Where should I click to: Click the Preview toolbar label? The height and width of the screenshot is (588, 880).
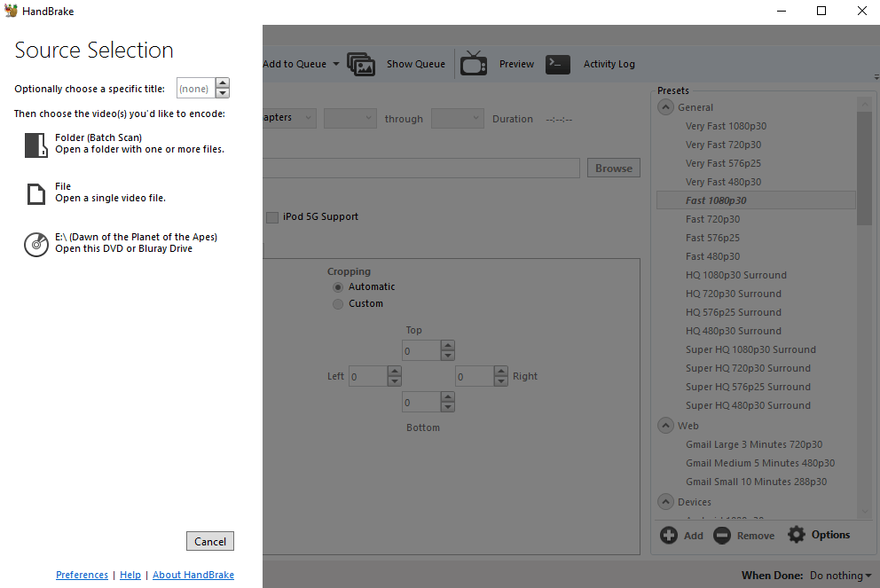[x=516, y=64]
